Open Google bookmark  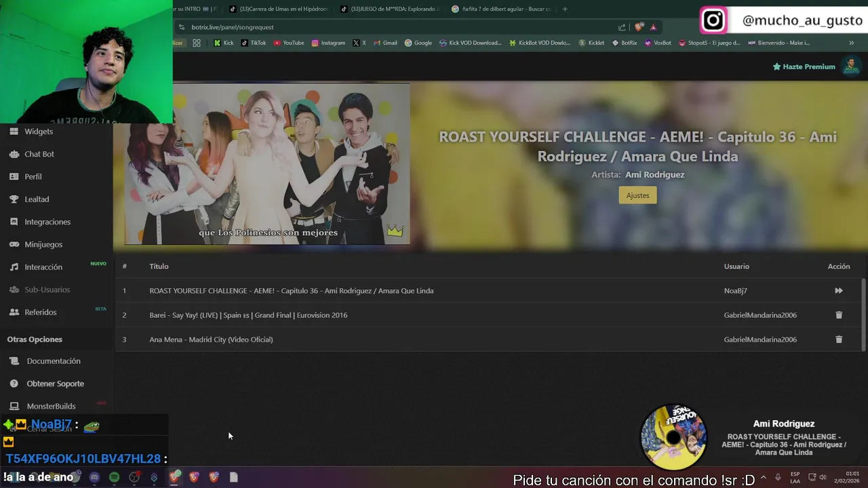(418, 43)
